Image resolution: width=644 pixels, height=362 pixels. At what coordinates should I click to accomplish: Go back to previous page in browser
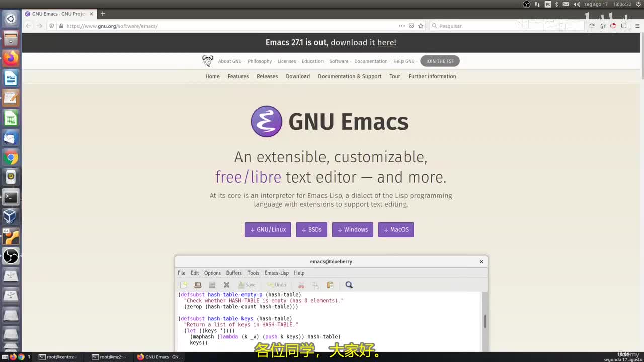(29, 26)
